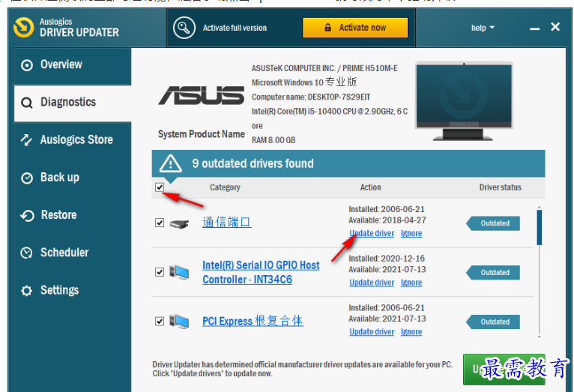The height and width of the screenshot is (392, 574).
Task: Toggle the select-all drivers checkbox
Action: point(160,187)
